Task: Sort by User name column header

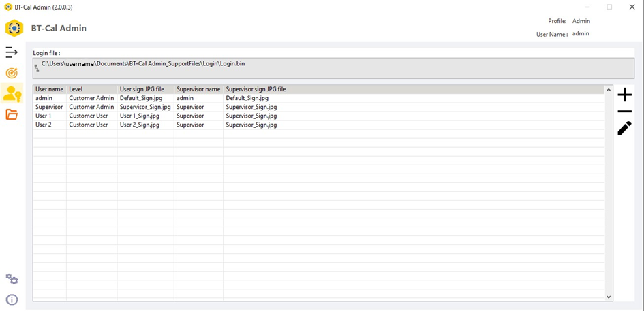Action: click(50, 89)
